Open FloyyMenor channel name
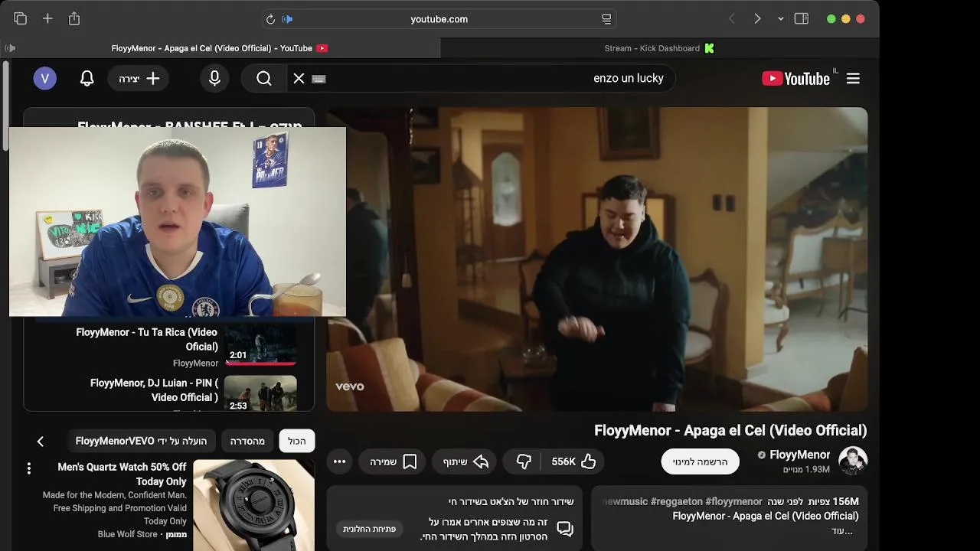Image resolution: width=980 pixels, height=551 pixels. pos(799,455)
